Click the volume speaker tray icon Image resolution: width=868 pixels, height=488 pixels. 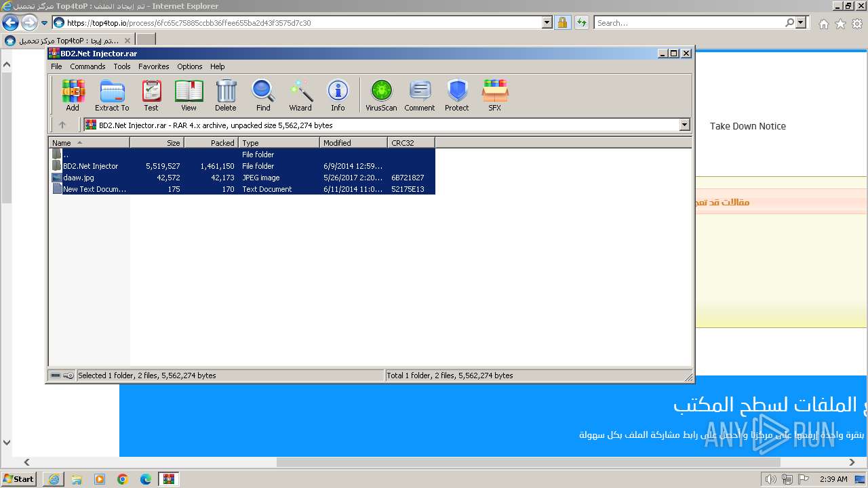pyautogui.click(x=771, y=479)
